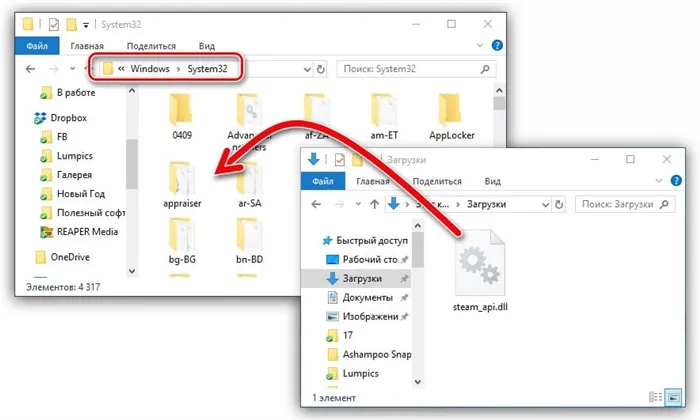This screenshot has width=700, height=420.
Task: Select Полезный софт in navigation pane
Action: coord(83,213)
